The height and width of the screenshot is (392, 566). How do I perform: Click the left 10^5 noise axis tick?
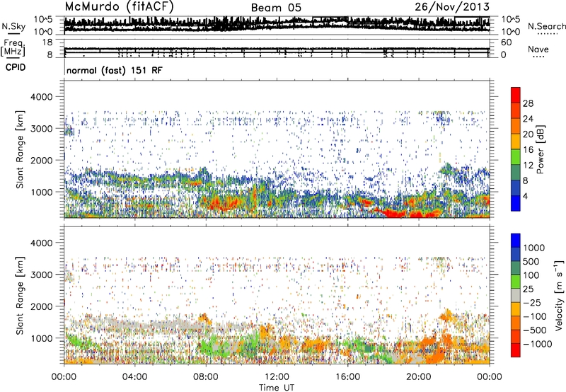(x=43, y=20)
